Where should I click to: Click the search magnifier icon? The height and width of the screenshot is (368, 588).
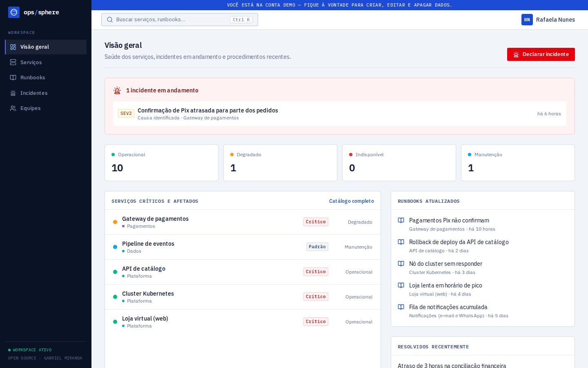(x=110, y=20)
